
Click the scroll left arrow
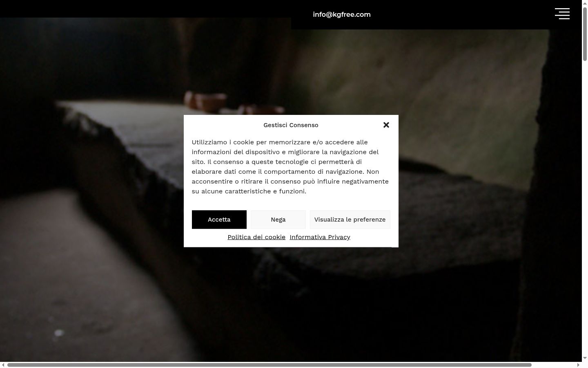tap(3, 365)
